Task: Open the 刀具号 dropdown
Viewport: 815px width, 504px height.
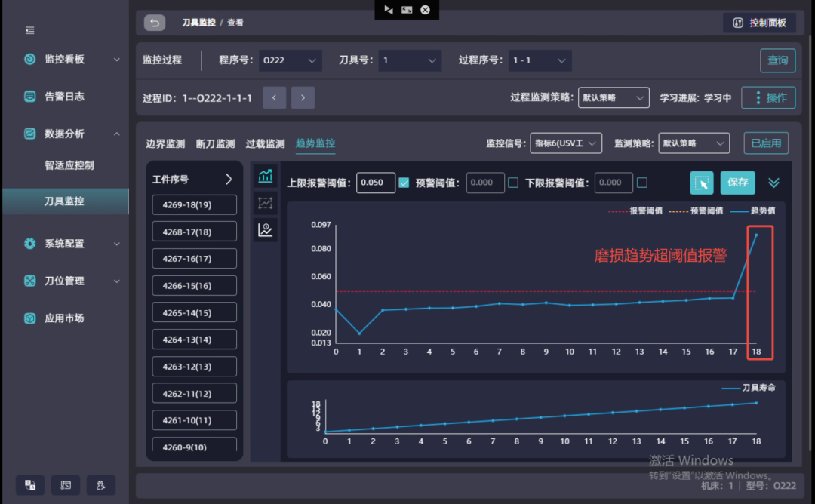Action: coord(410,60)
